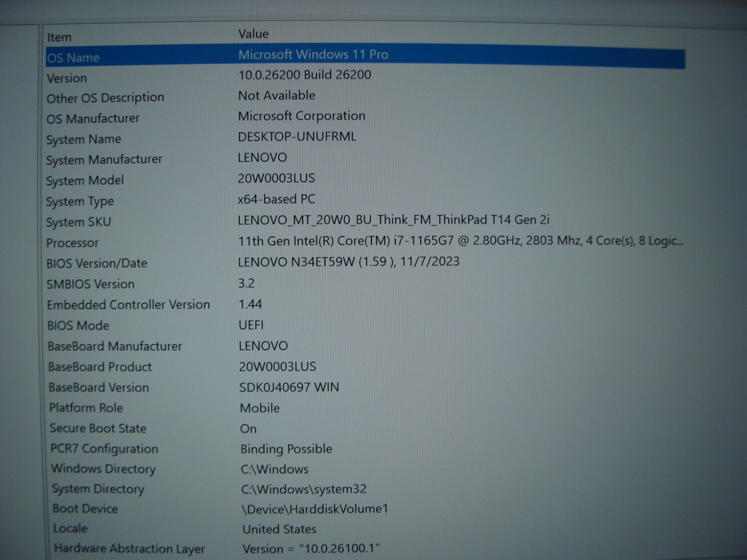The image size is (747, 560).
Task: Click '\Device\HarddiskVolume1' value
Action: (315, 509)
